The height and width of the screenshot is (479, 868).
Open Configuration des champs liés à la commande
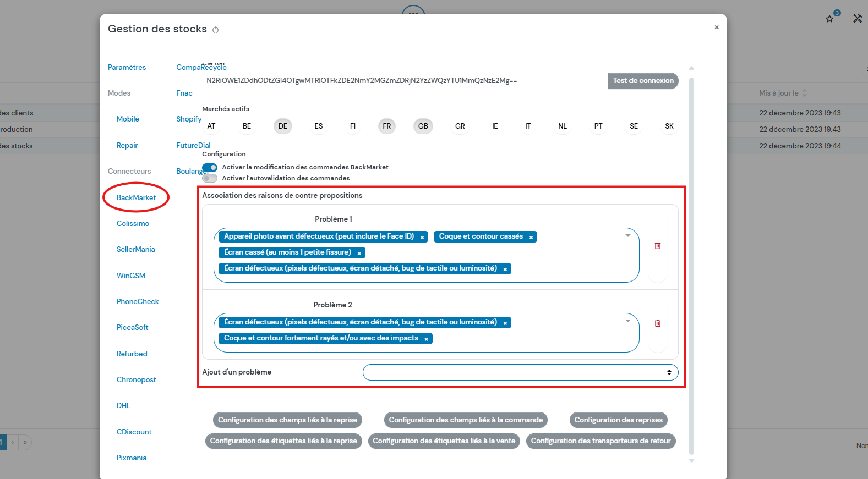click(x=466, y=420)
